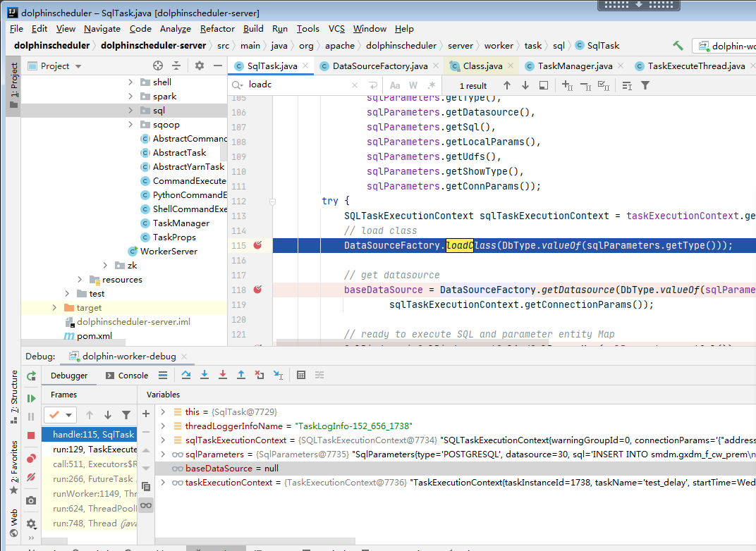Click View Breakpoints double red circle icon
This screenshot has height=551, width=756.
pos(31,458)
